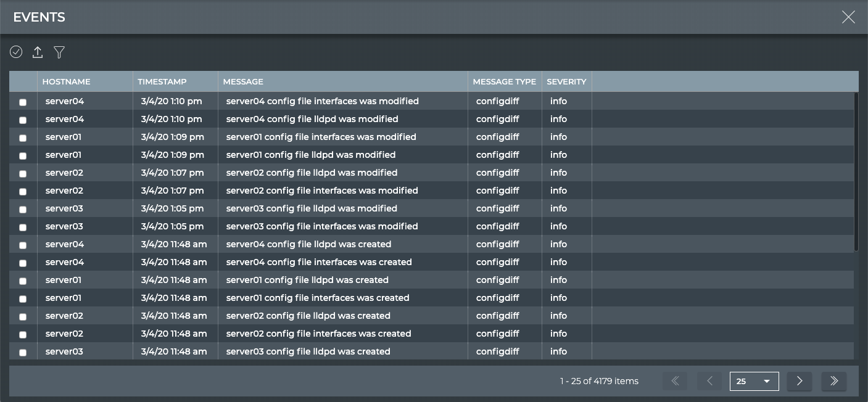Toggle checkbox for server02 lldpd created row
This screenshot has height=402, width=868.
click(x=23, y=316)
